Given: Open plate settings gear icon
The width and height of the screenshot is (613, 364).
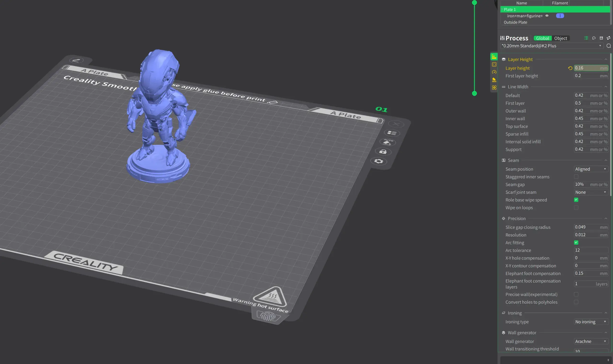Looking at the screenshot, I should pyautogui.click(x=379, y=161).
